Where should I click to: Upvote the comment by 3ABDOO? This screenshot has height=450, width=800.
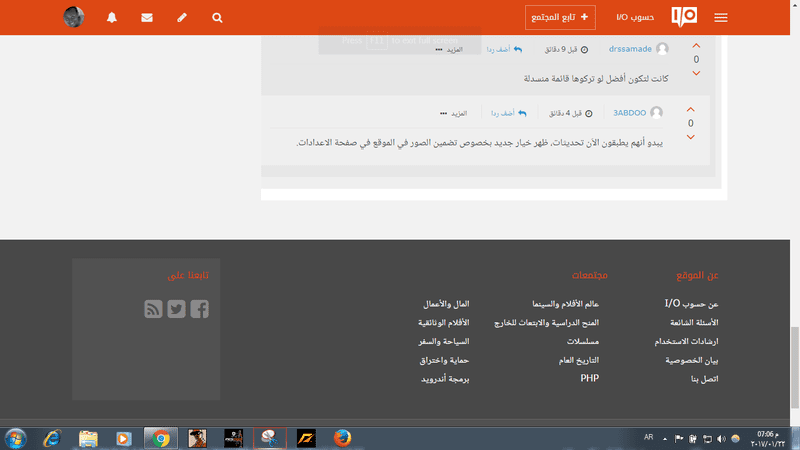click(690, 110)
